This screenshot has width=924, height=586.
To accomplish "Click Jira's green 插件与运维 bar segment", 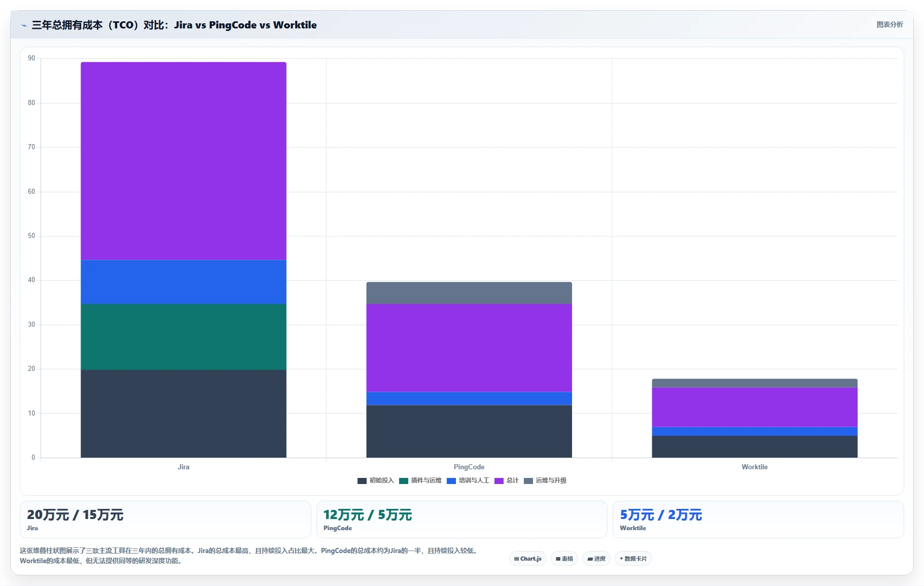I will point(184,336).
